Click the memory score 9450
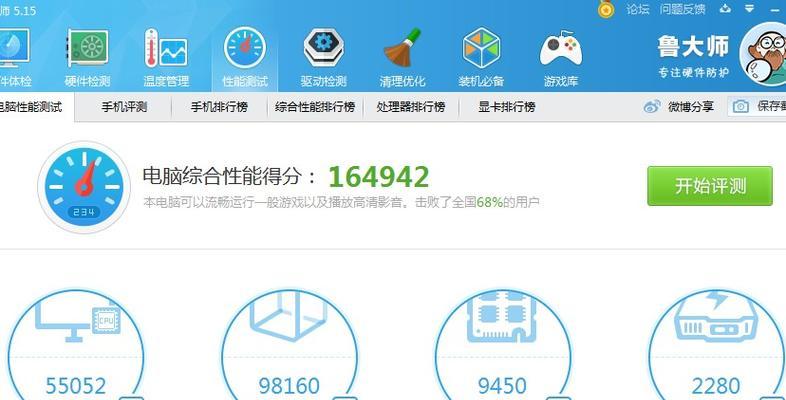 click(x=502, y=386)
